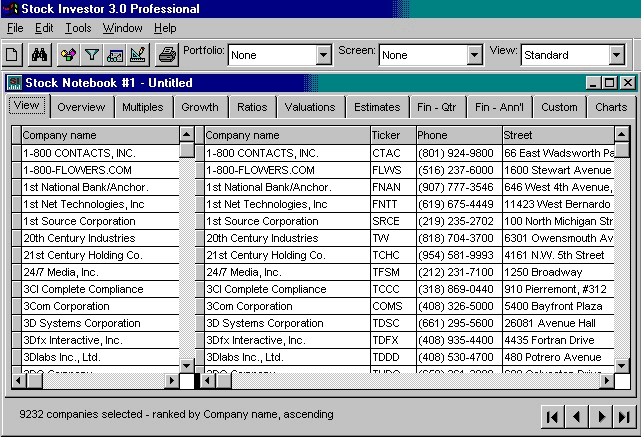Click right pane vertical scrollbar down arrow
This screenshot has height=437, width=641.
click(x=622, y=365)
